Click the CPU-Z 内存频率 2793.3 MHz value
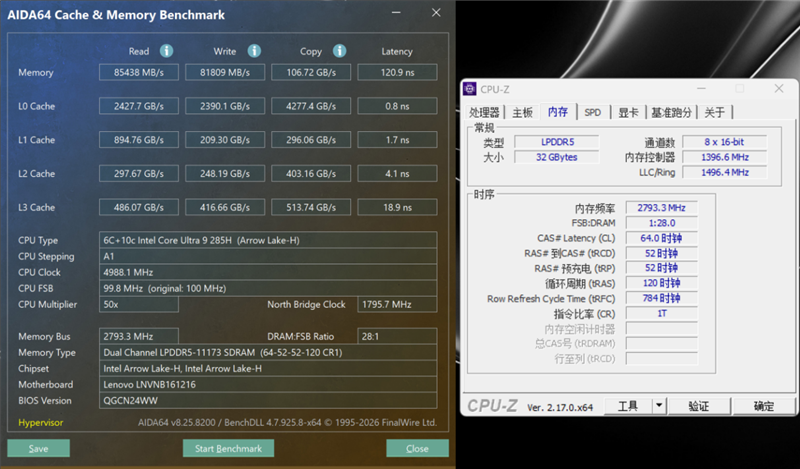800x469 pixels. tap(661, 208)
